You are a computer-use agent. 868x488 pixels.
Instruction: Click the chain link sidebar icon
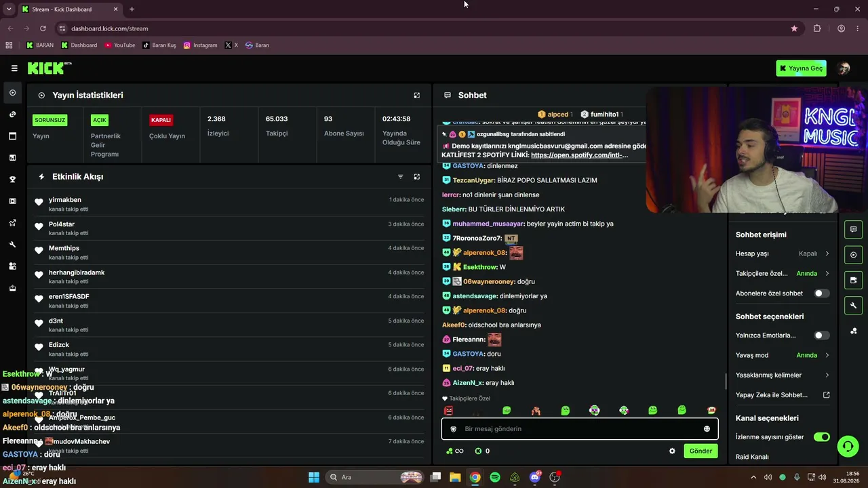pos(12,115)
